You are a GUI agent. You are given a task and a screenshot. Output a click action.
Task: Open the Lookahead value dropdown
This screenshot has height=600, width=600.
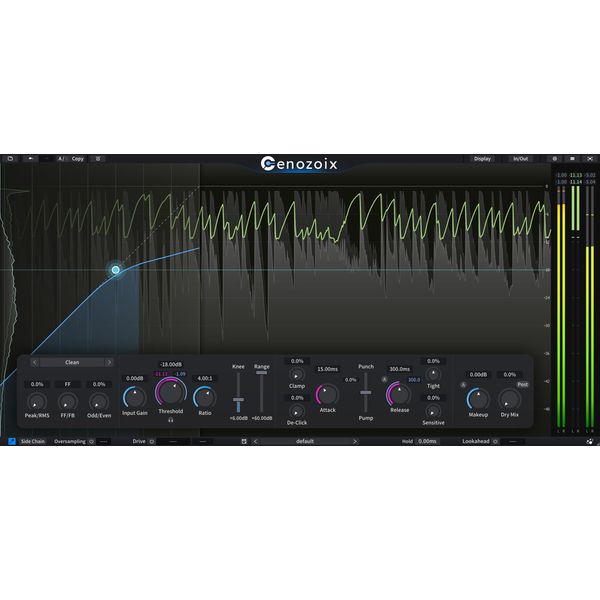click(x=513, y=441)
